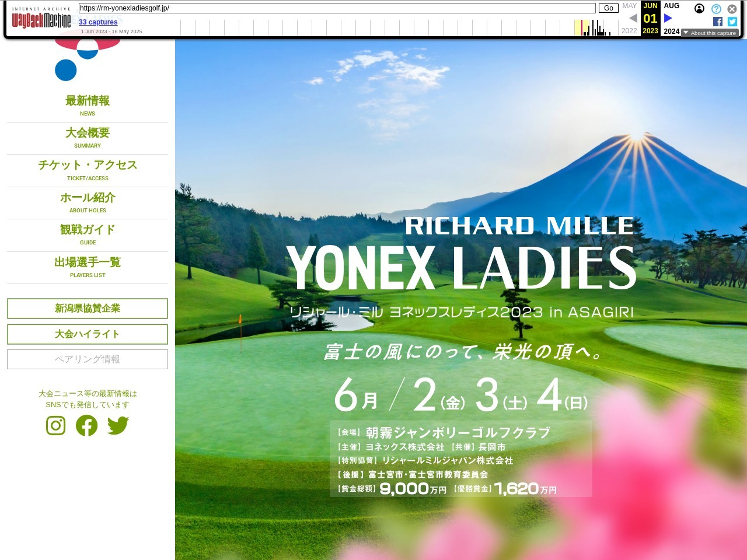This screenshot has height=560, width=747.
Task: Go to previous capture arrow
Action: pyautogui.click(x=633, y=18)
